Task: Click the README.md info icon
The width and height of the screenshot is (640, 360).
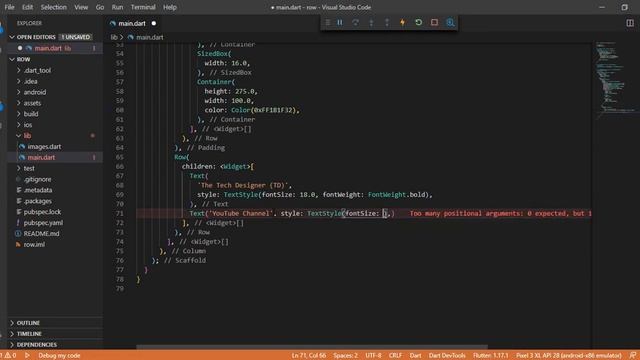Action: click(18, 233)
